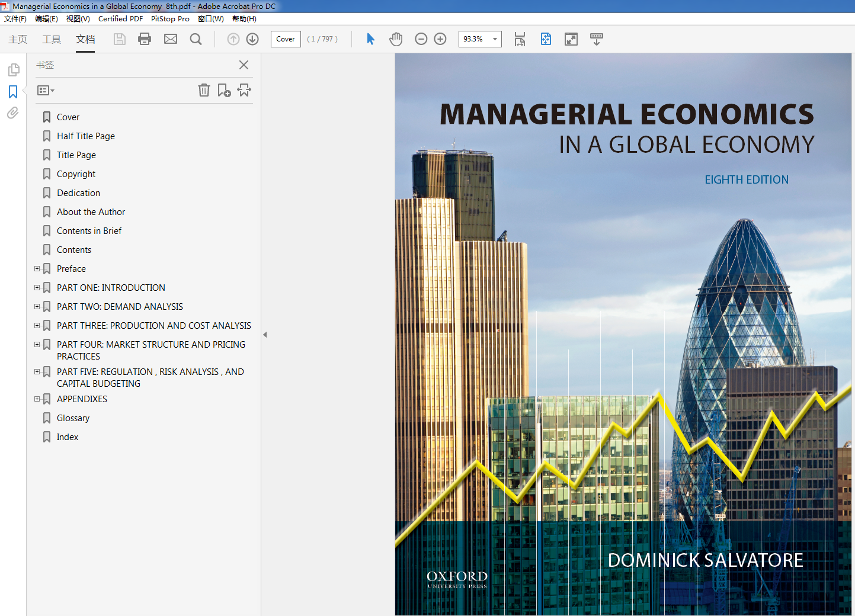The image size is (855, 616).
Task: Switch to the 主页 tab
Action: (18, 39)
